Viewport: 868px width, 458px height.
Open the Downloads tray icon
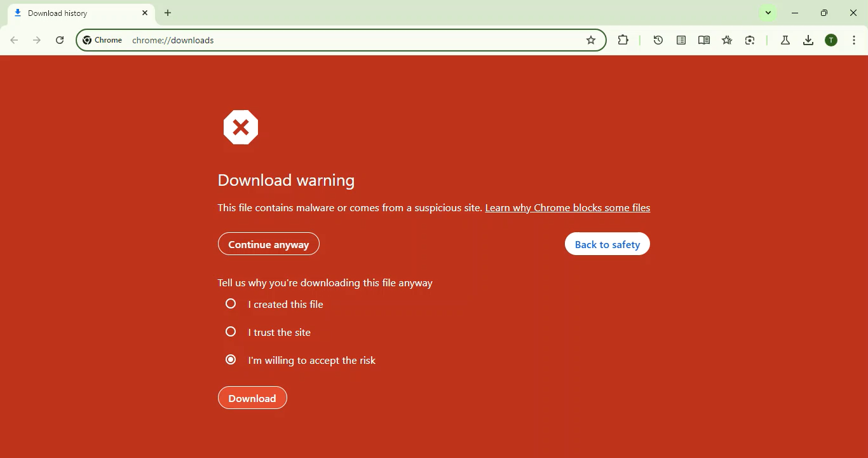(x=808, y=40)
